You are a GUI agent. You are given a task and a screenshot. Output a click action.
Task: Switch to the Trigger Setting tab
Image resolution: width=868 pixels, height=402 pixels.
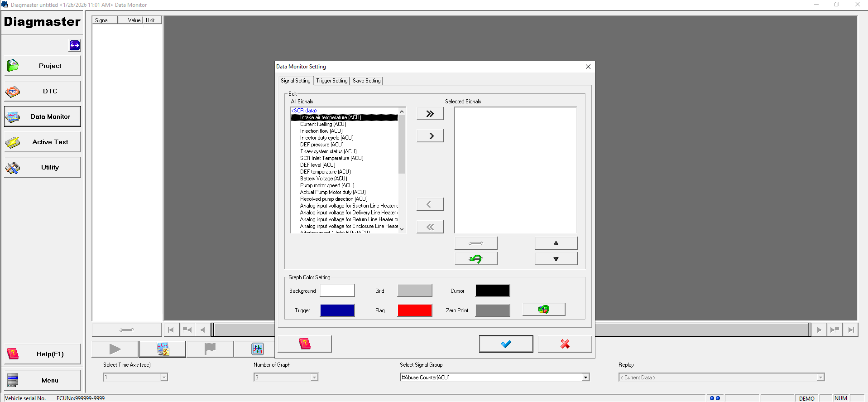point(332,81)
